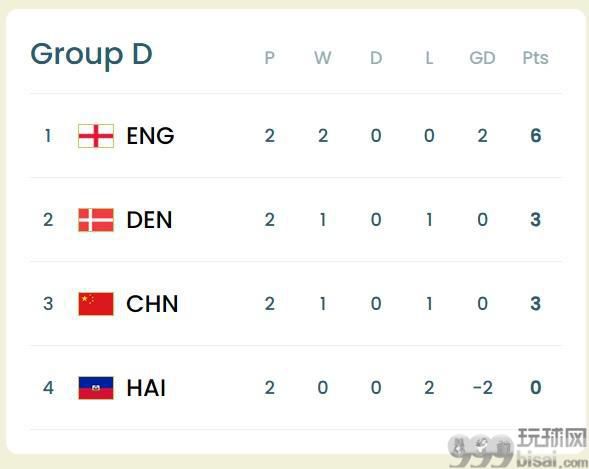Click the W column header

(323, 58)
